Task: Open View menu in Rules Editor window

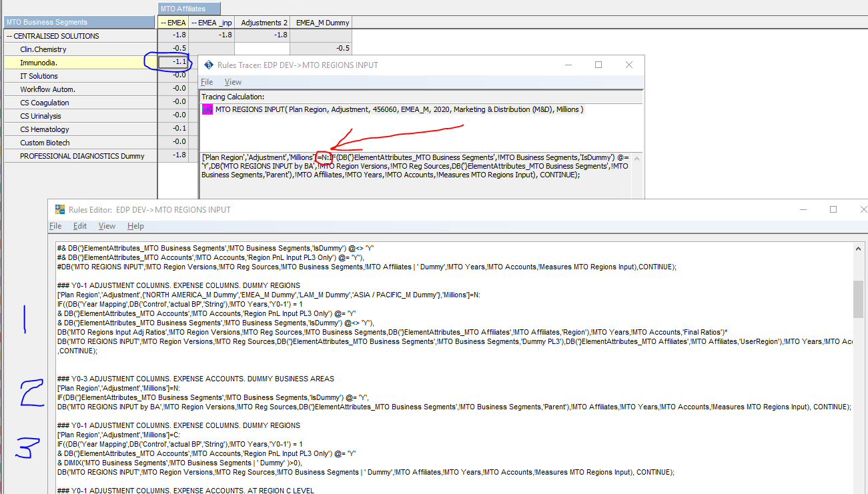Action: click(107, 226)
